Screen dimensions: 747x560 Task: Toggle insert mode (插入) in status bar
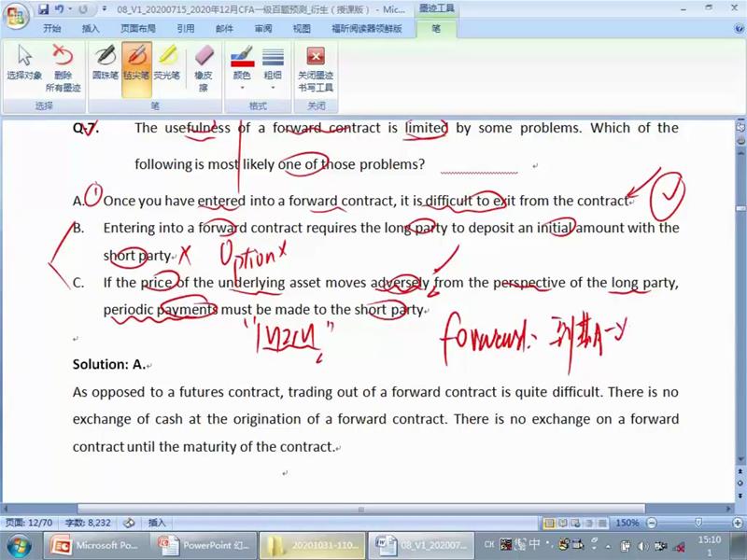click(x=157, y=523)
